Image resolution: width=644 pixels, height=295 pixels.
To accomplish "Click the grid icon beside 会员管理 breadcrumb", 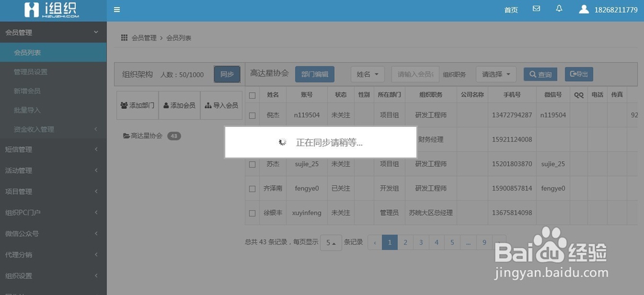I will pos(124,38).
